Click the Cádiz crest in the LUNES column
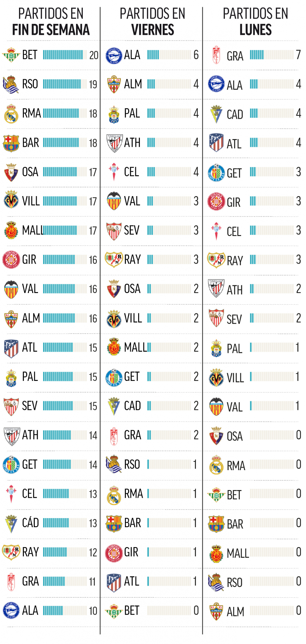 (x=216, y=114)
